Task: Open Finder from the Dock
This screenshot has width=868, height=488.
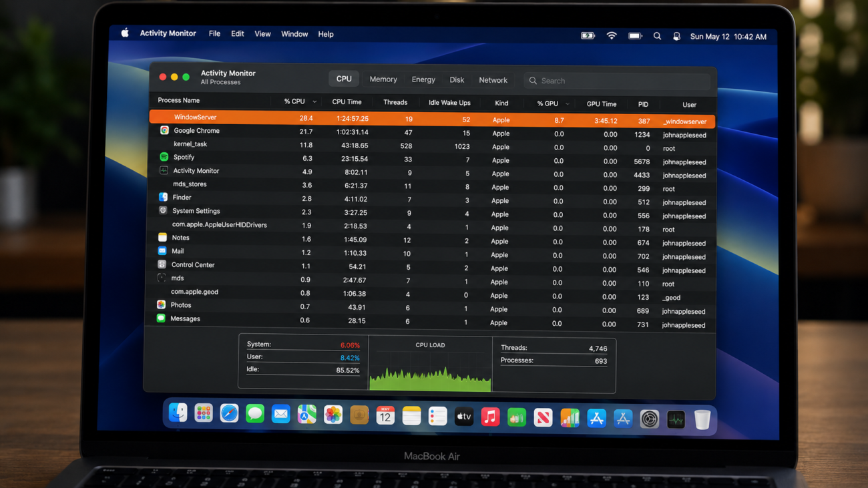Action: [x=178, y=413]
